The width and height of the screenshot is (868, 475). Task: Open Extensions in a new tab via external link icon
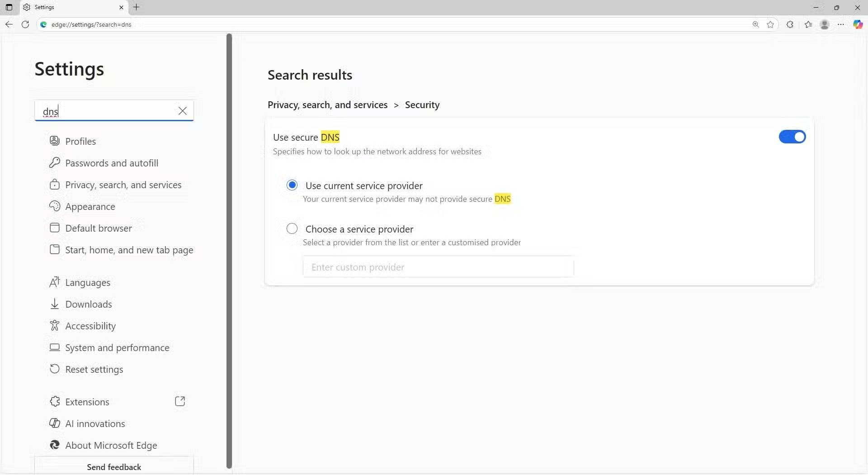[179, 401]
